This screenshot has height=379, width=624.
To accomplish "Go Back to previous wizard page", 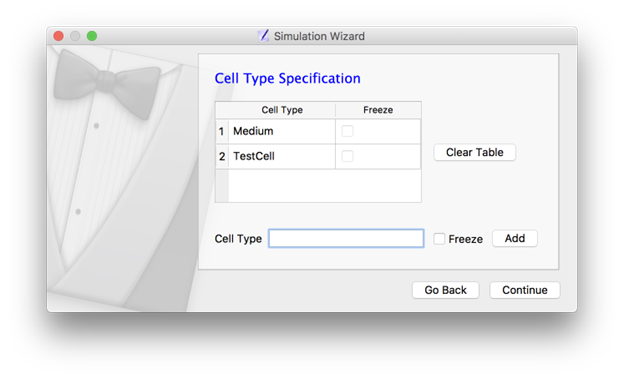I will point(445,290).
